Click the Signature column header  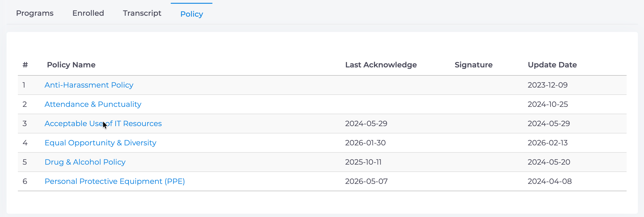(x=473, y=65)
